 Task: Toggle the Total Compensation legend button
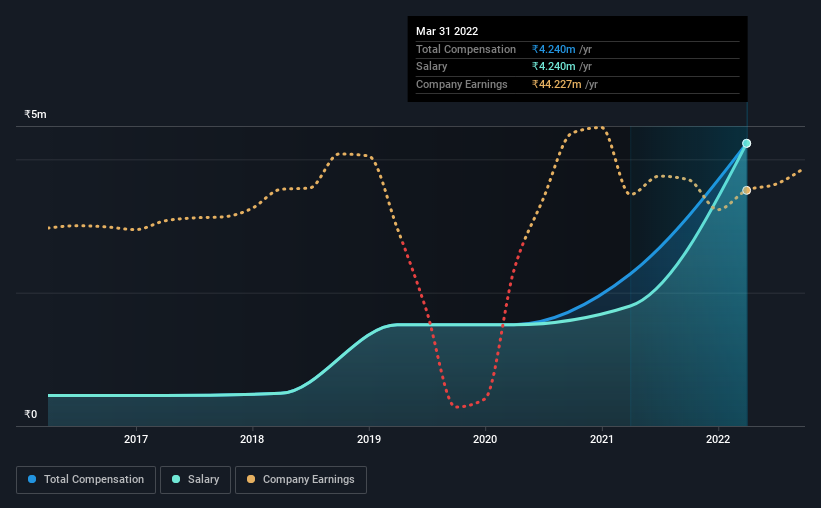(86, 480)
